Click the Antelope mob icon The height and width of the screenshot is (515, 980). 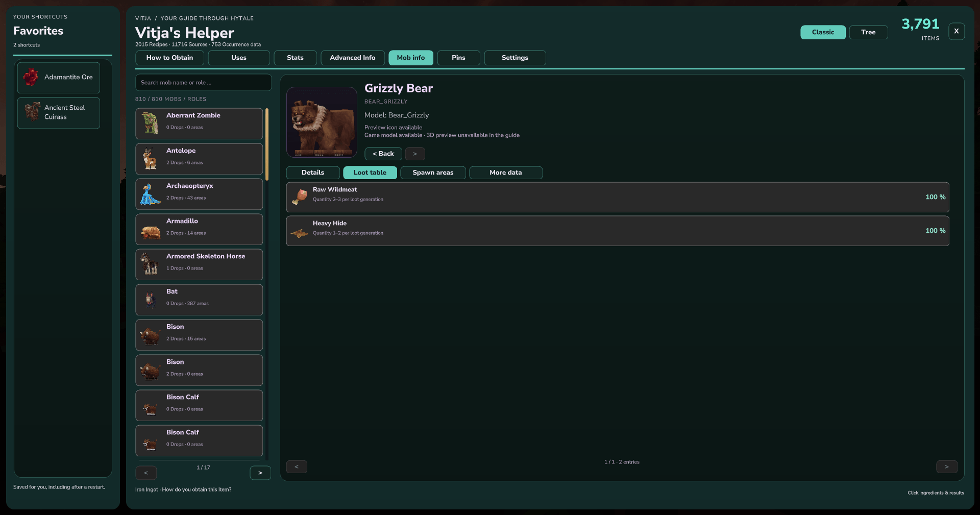pyautogui.click(x=150, y=159)
